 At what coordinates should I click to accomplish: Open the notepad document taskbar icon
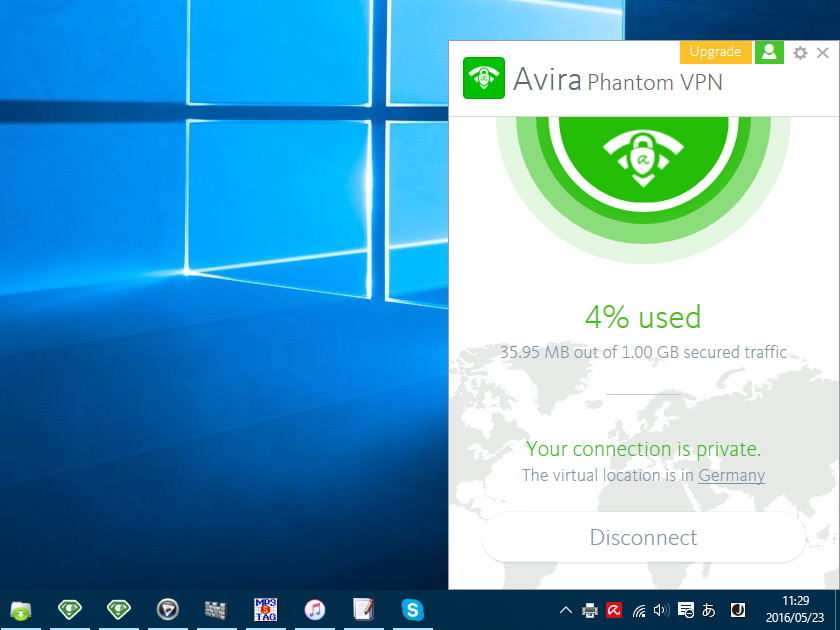363,610
